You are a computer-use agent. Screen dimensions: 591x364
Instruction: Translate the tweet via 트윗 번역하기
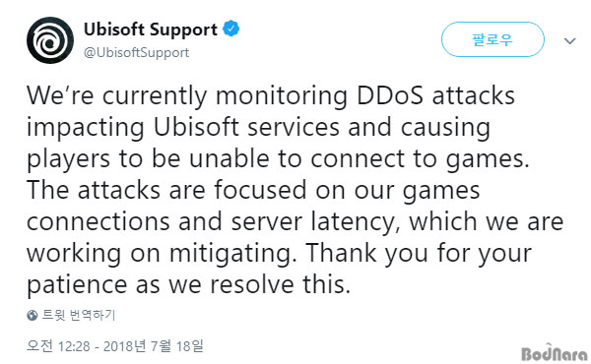pyautogui.click(x=79, y=315)
